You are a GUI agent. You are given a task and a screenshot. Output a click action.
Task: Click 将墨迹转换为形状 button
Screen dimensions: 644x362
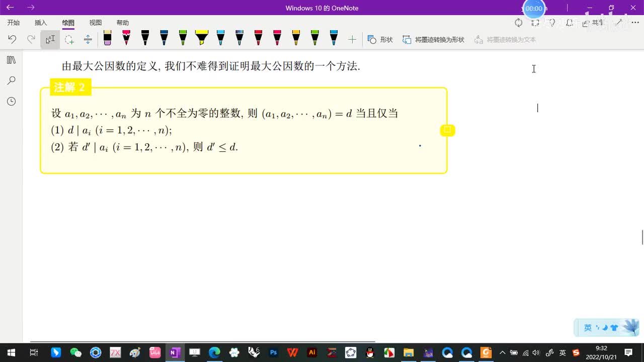[434, 39]
